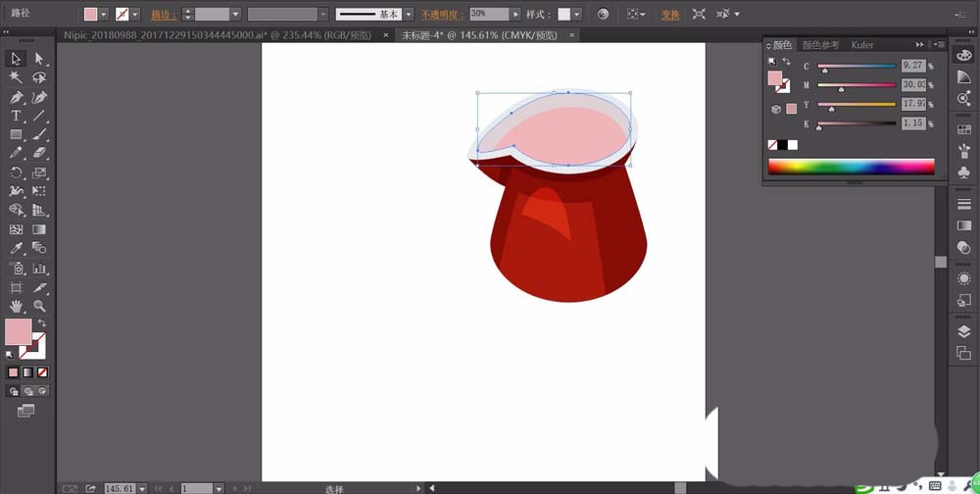Open the opacity 30% dropdown arrow

[x=516, y=15]
